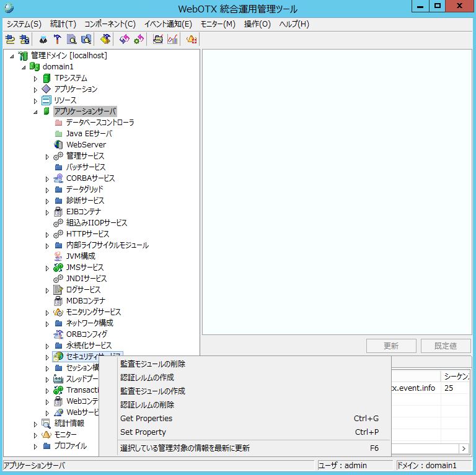Expand the 統計情報 tree node
The image size is (476, 475).
point(35,424)
